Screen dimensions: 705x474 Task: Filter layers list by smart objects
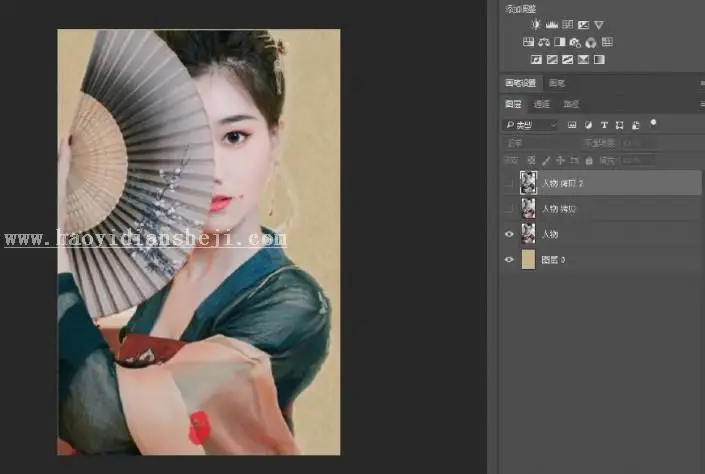[x=635, y=125]
